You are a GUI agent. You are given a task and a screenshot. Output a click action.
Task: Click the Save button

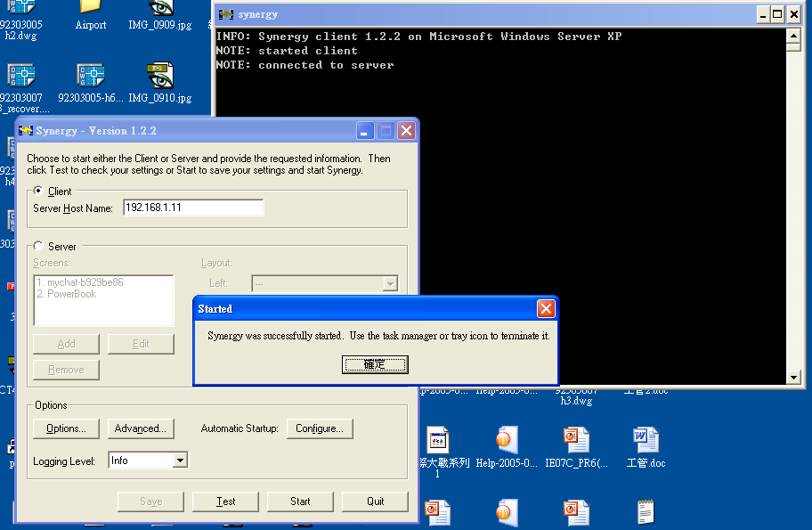click(150, 501)
